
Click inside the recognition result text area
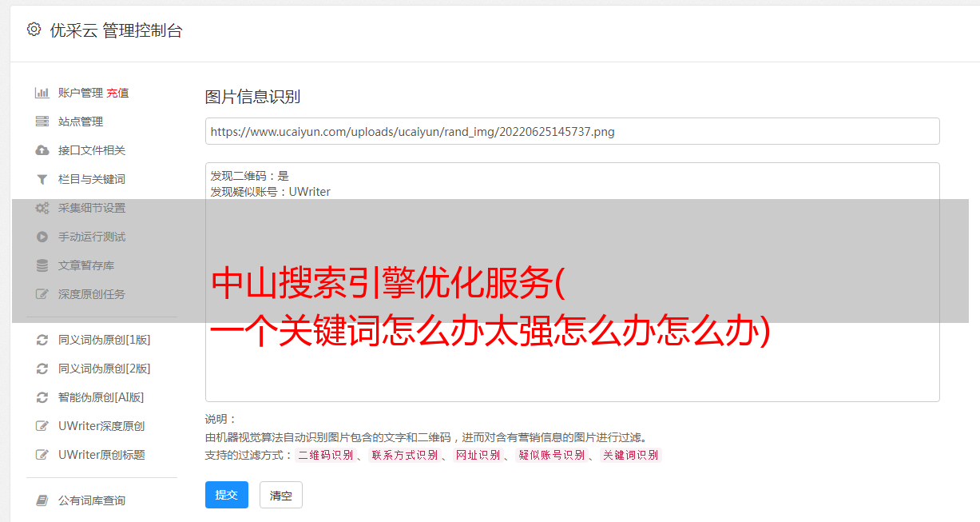(x=572, y=281)
